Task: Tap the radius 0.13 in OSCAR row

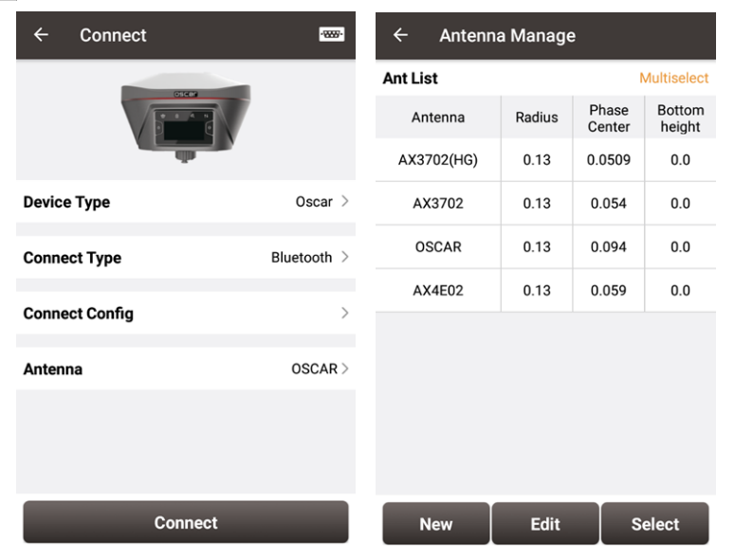Action: point(537,246)
